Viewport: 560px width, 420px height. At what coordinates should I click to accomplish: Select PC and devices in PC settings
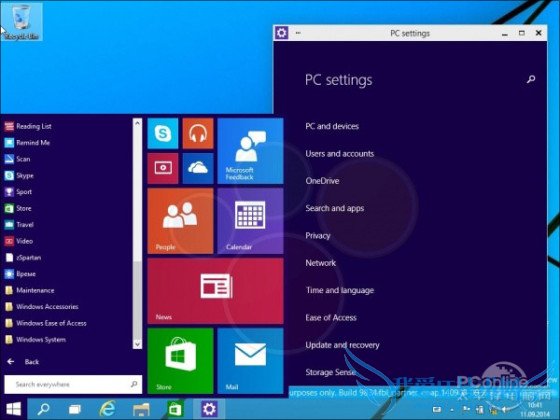tap(332, 126)
